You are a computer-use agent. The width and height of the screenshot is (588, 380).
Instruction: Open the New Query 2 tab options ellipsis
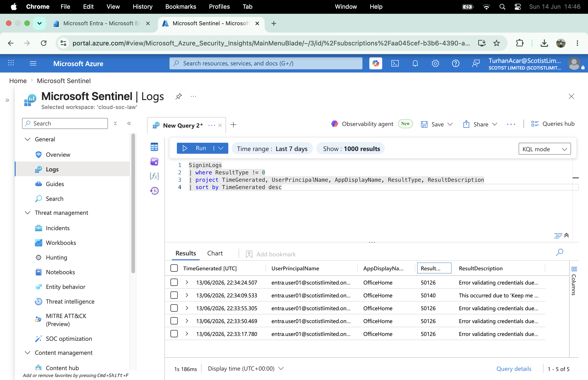(212, 125)
